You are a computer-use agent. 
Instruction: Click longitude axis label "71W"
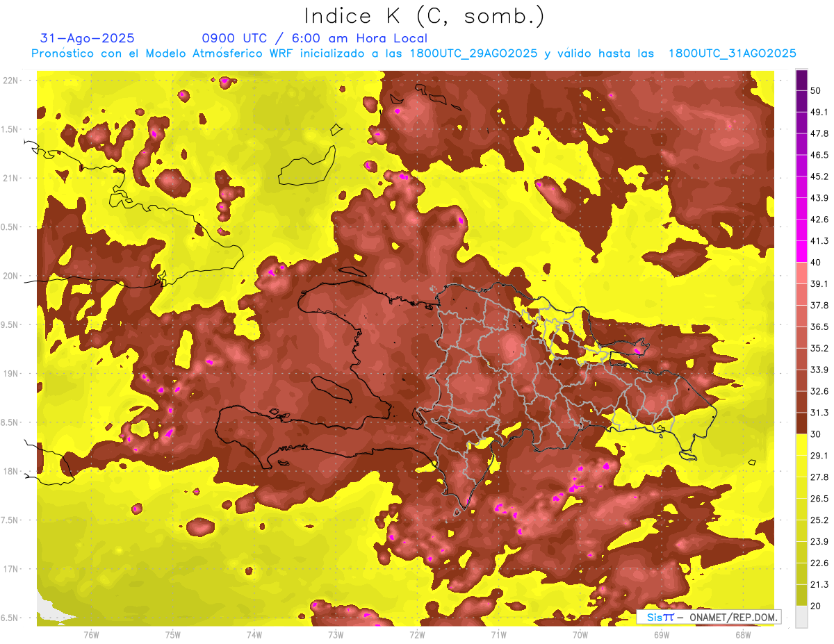[498, 635]
